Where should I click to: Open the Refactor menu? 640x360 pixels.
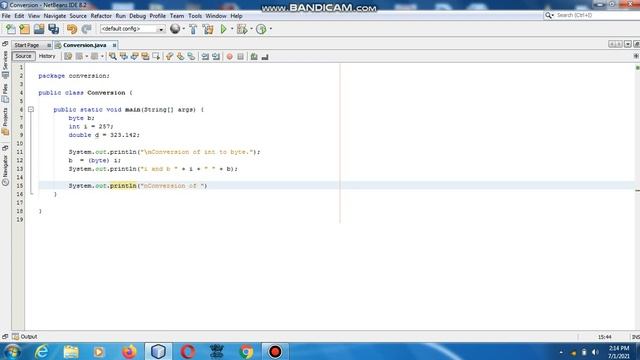pos(101,16)
